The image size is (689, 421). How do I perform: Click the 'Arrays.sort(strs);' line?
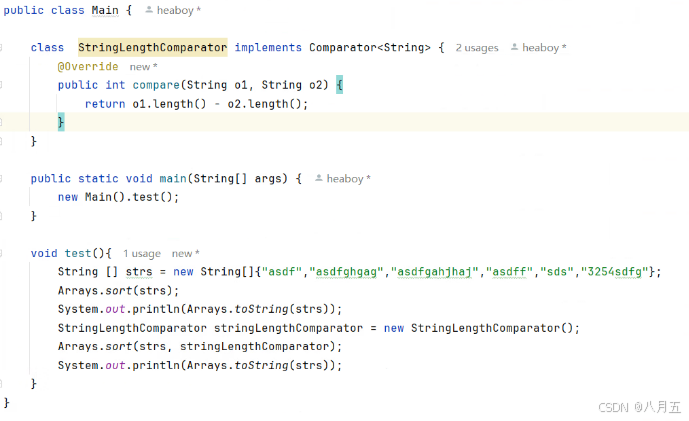tap(118, 290)
